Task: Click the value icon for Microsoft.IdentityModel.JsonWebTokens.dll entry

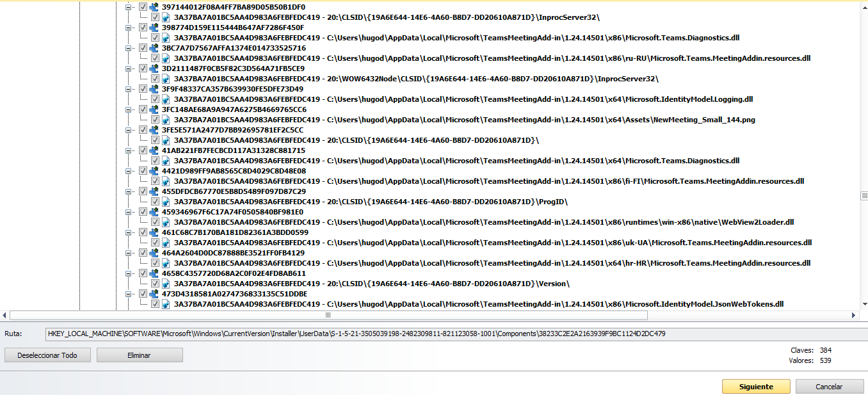Action: coord(166,304)
